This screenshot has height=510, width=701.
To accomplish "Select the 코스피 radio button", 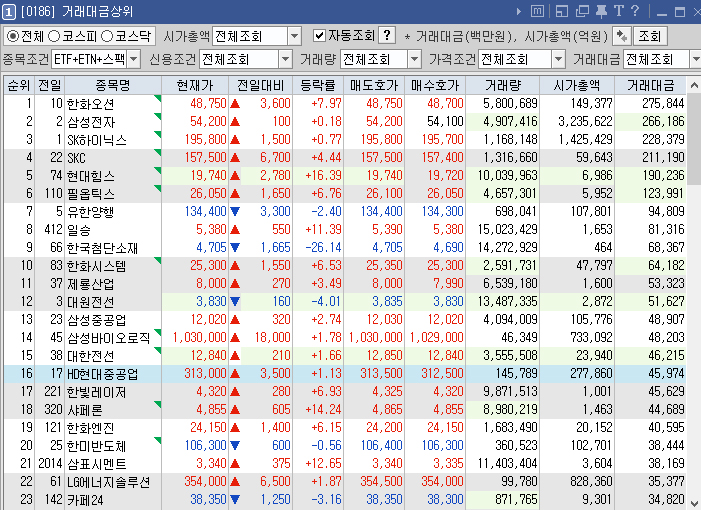I will point(54,36).
